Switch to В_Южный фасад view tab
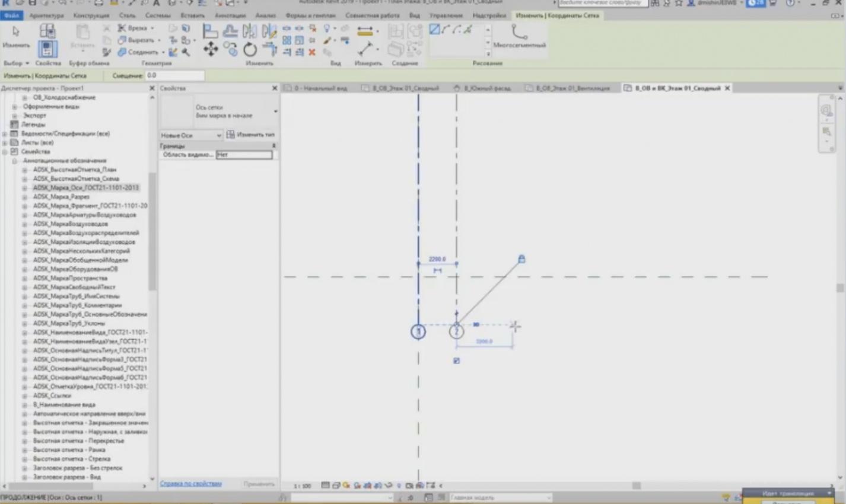The width and height of the screenshot is (846, 504). coord(484,88)
